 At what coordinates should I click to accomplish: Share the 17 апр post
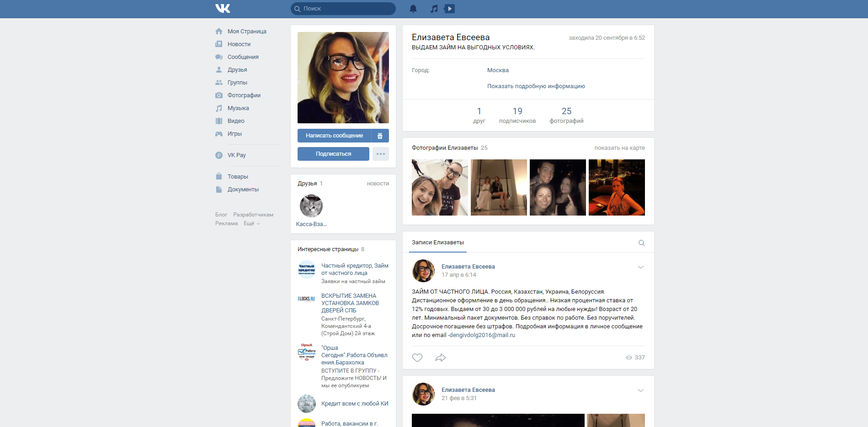point(441,358)
